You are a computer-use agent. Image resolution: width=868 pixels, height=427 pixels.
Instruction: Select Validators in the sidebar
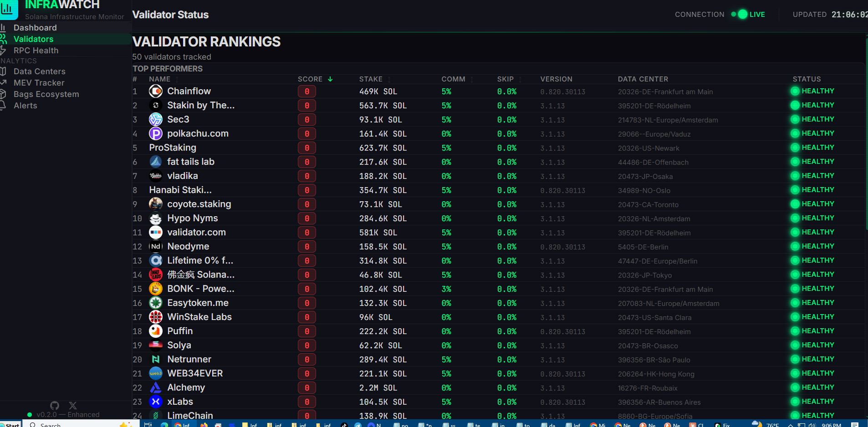click(66, 39)
